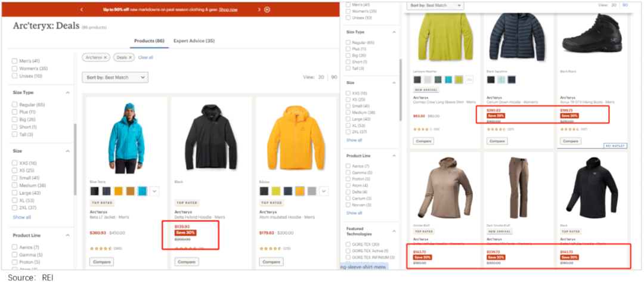644x282 pixels.
Task: Click the previous arrow in the promo banner
Action: click(x=82, y=10)
